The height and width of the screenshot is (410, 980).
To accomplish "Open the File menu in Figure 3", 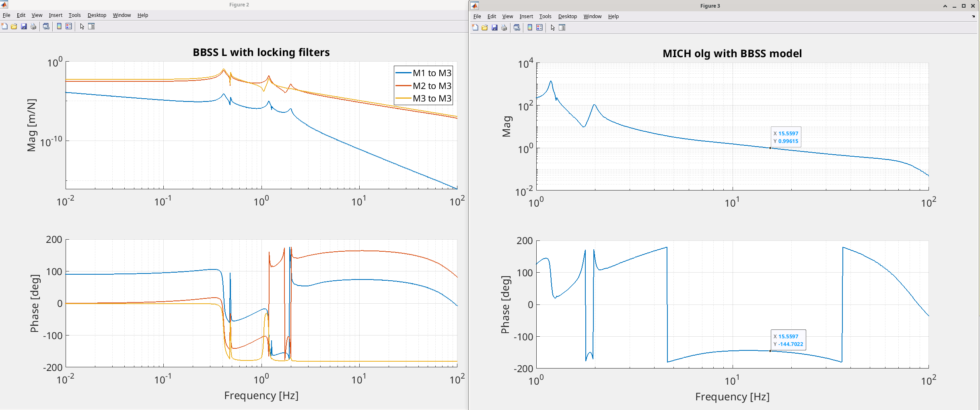I will 477,17.
